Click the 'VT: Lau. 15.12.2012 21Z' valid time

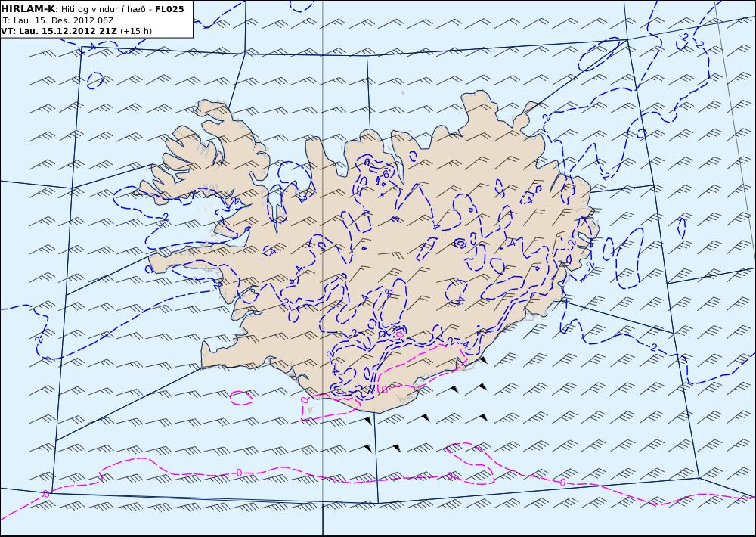(x=59, y=31)
